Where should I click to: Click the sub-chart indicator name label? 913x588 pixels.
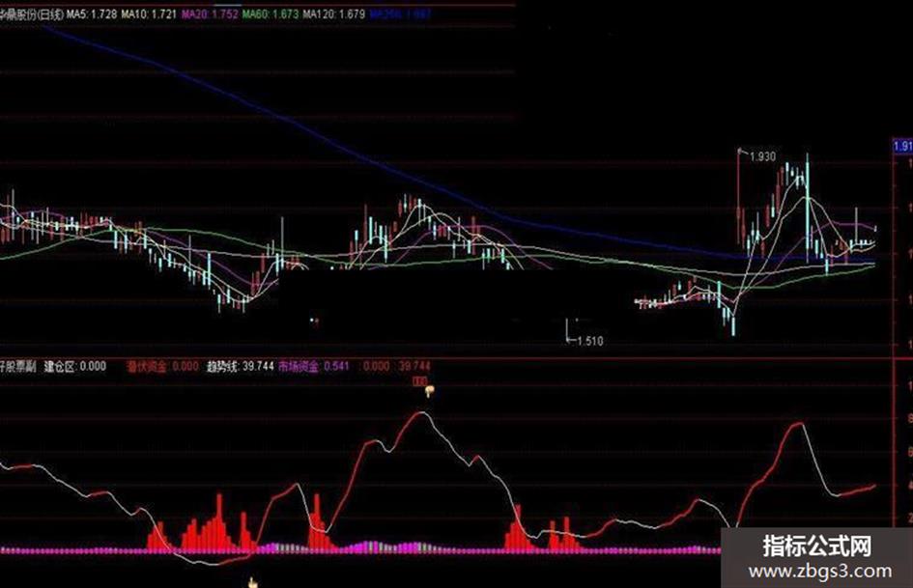click(18, 366)
